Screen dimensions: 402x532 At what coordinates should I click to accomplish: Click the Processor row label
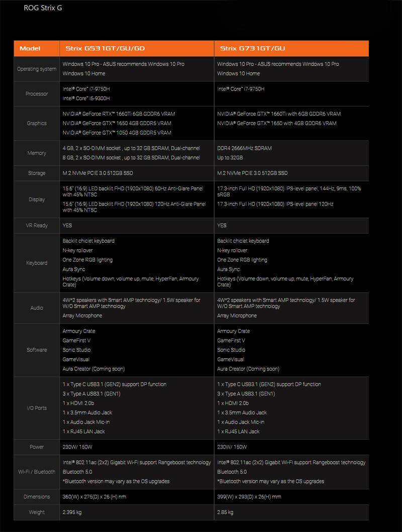tap(37, 93)
